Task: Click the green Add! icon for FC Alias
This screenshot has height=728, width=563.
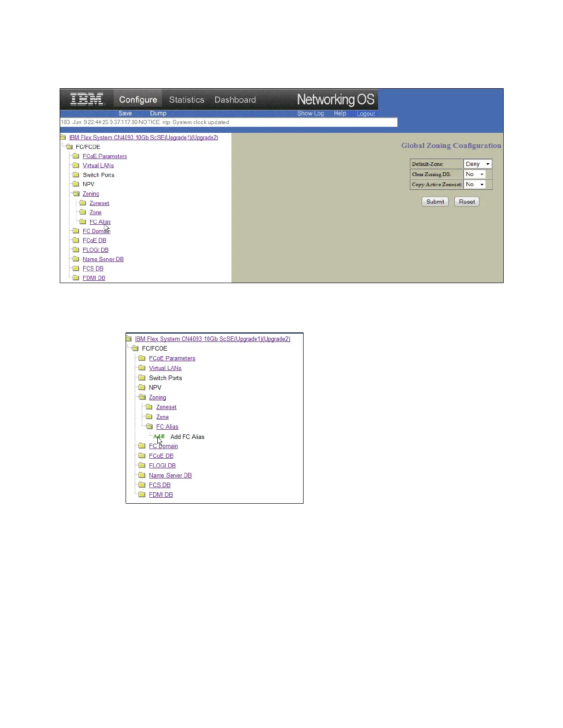Action: pyautogui.click(x=159, y=436)
